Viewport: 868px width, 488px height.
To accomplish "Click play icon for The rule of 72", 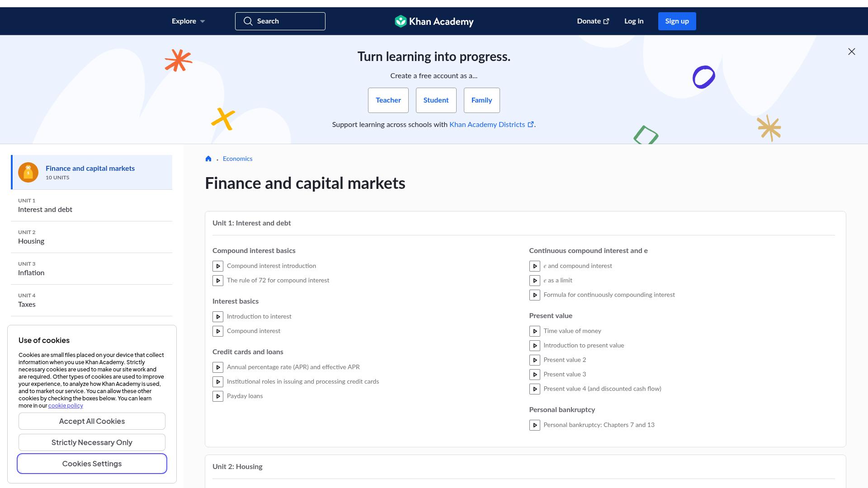I will tap(218, 281).
